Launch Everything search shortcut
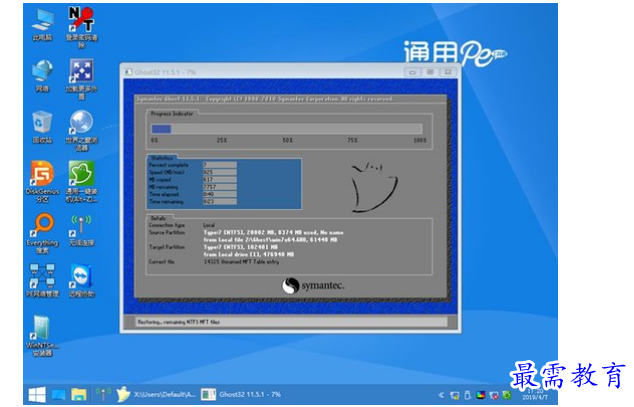This screenshot has width=634, height=407. tap(42, 233)
